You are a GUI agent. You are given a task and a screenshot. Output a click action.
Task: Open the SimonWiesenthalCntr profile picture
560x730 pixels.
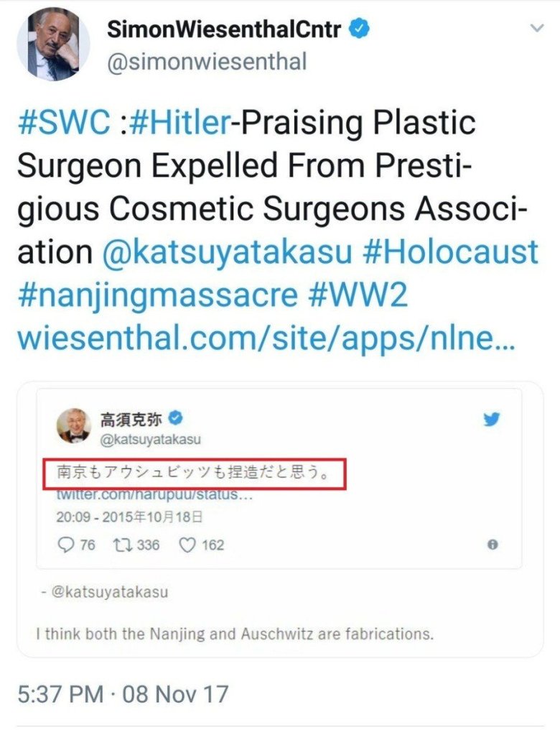[54, 44]
